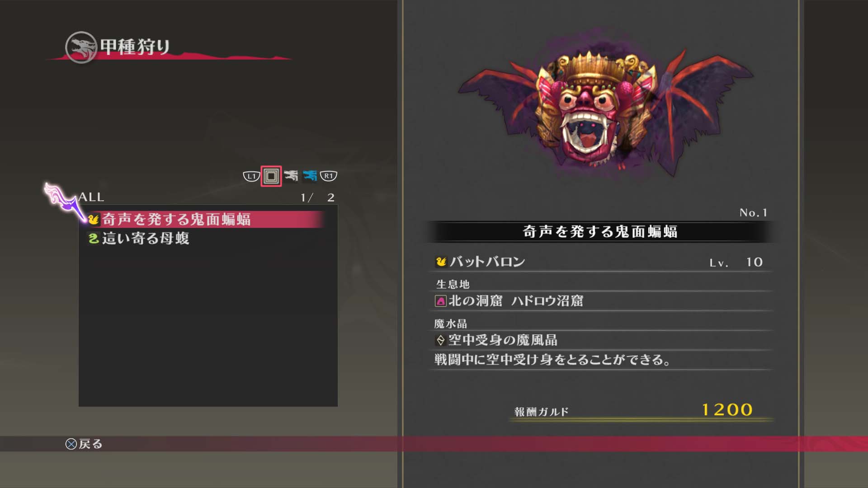The height and width of the screenshot is (488, 868).
Task: Click the 空中受身の魔風晶 crystal name
Action: (x=503, y=340)
